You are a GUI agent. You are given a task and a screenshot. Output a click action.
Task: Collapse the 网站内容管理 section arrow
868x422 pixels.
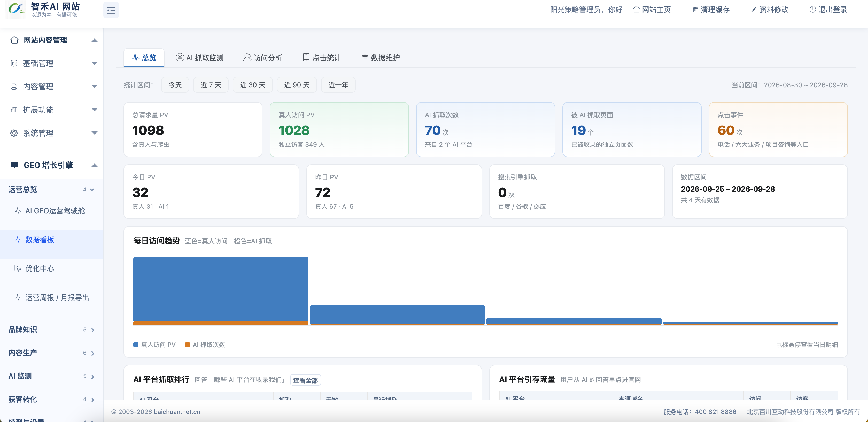coord(95,40)
